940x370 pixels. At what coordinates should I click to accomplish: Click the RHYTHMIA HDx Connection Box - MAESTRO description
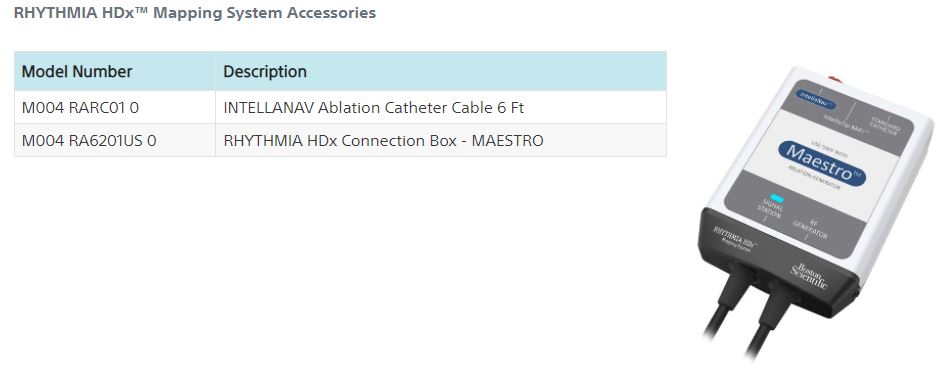[x=383, y=141]
